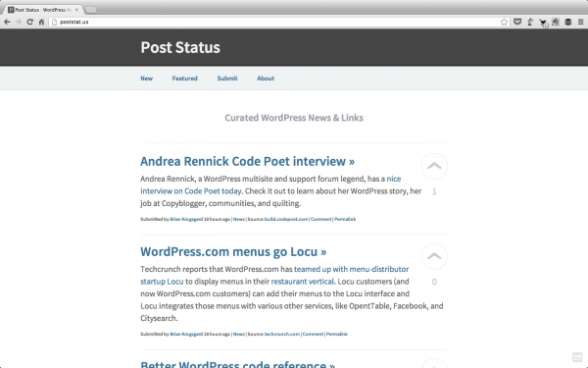The image size is (588, 368).
Task: Follow the 'restaurant vertical' link
Action: coord(303,282)
